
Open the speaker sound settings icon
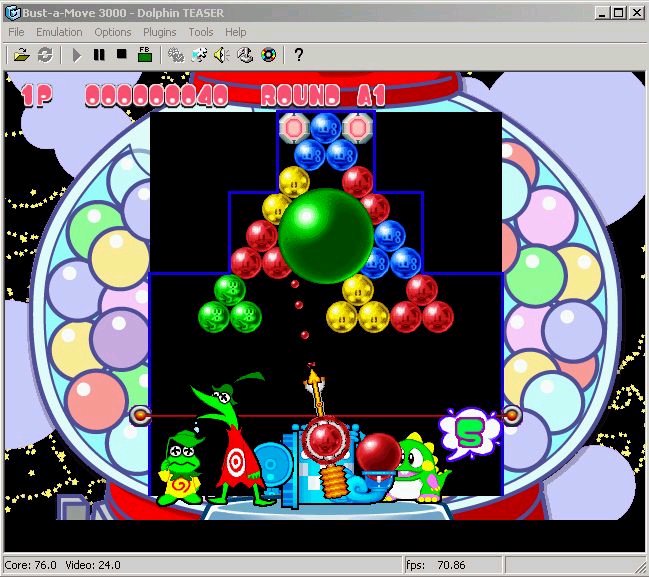[222, 55]
